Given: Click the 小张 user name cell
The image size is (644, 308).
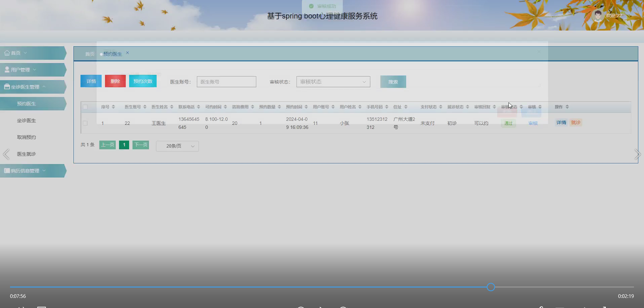Looking at the screenshot, I should pyautogui.click(x=344, y=123).
